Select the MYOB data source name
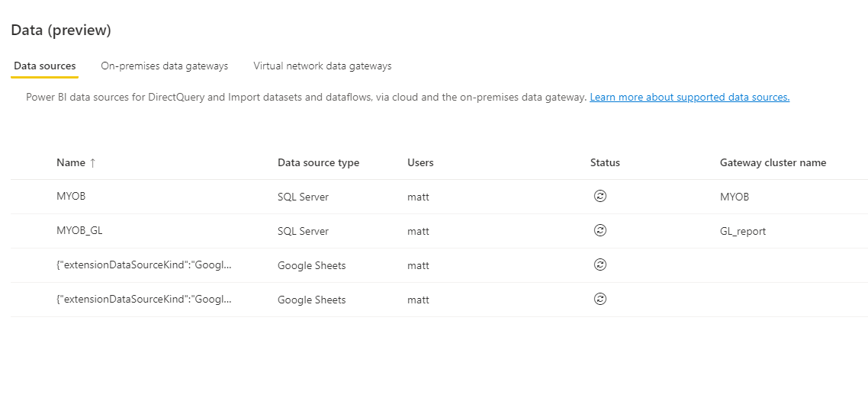Screen dimensions: 868x404 click(x=71, y=196)
